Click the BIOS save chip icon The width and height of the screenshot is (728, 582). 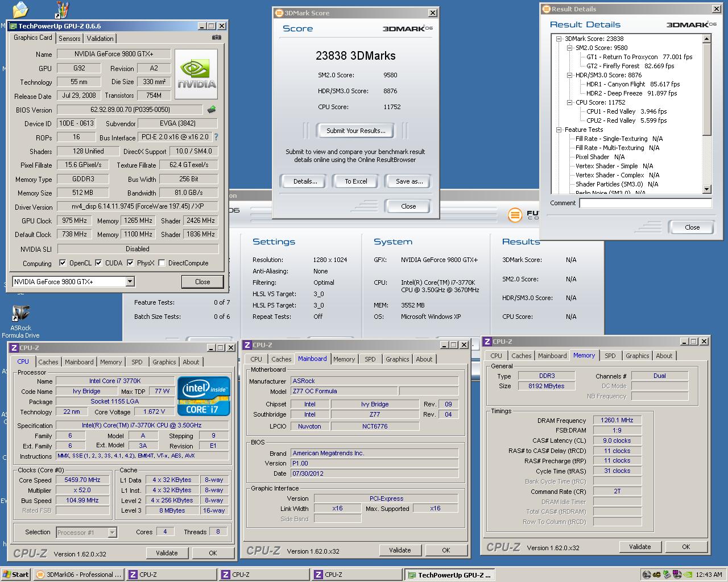[212, 110]
